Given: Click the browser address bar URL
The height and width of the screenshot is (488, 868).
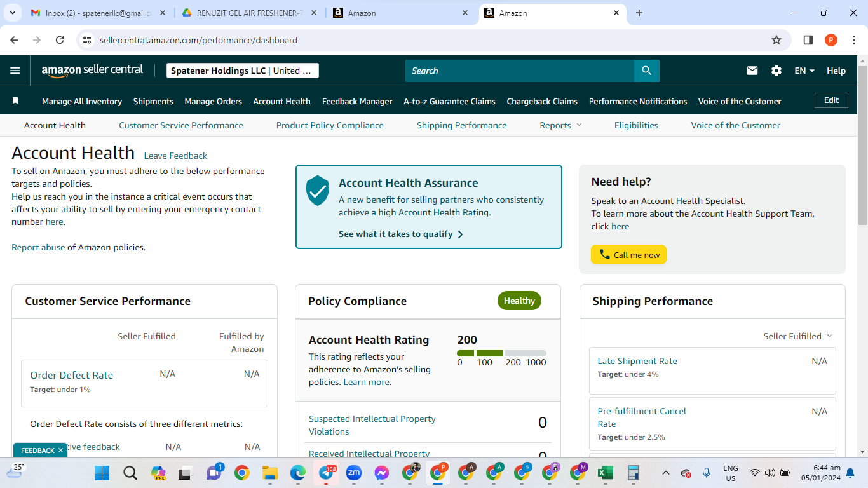Looking at the screenshot, I should point(198,40).
